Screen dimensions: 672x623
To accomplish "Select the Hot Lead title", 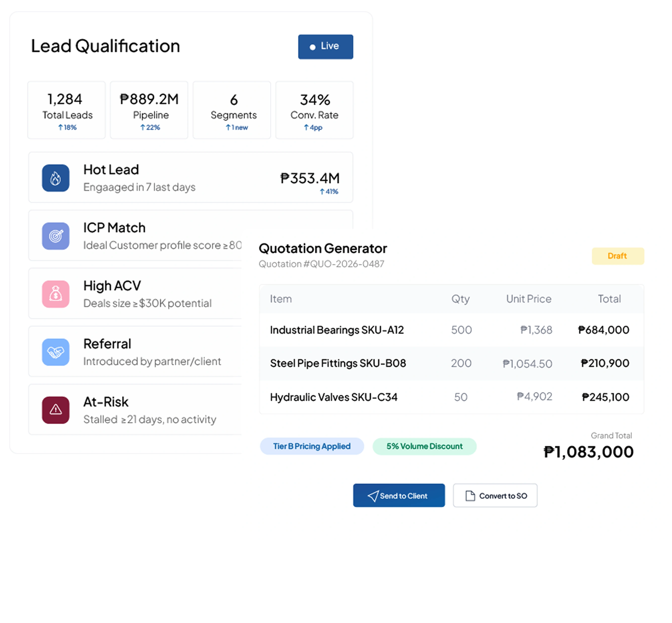I will pyautogui.click(x=111, y=170).
